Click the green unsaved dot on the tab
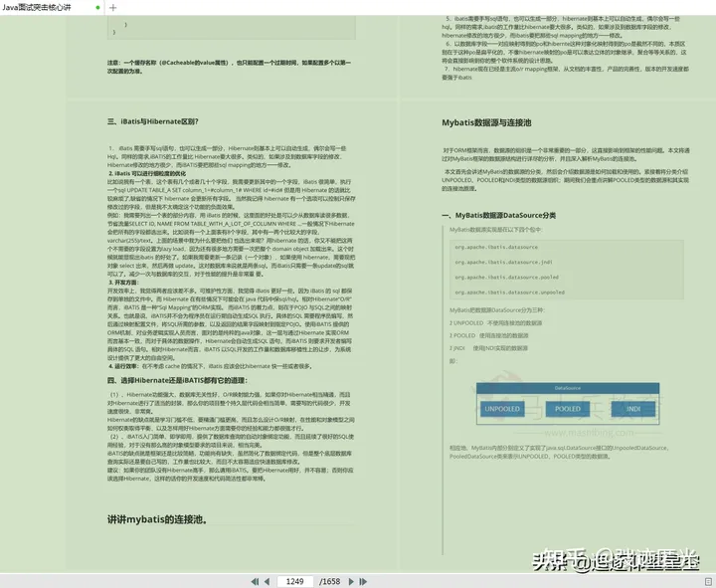 click(97, 7)
